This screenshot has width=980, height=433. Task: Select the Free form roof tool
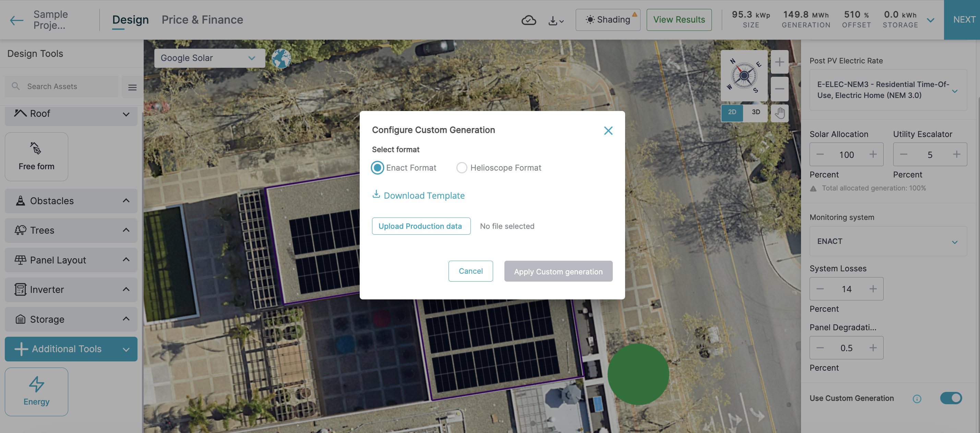(x=37, y=156)
